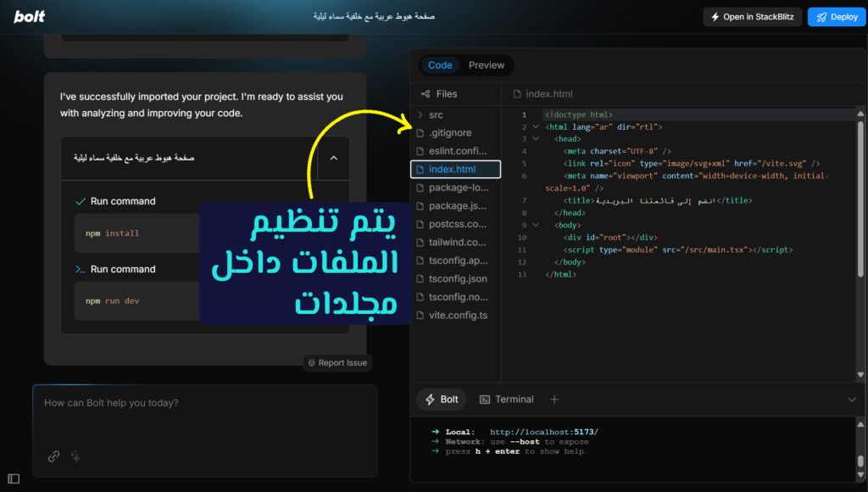Click the Deploy button
Screen dimensions: 868x492
pos(837,17)
